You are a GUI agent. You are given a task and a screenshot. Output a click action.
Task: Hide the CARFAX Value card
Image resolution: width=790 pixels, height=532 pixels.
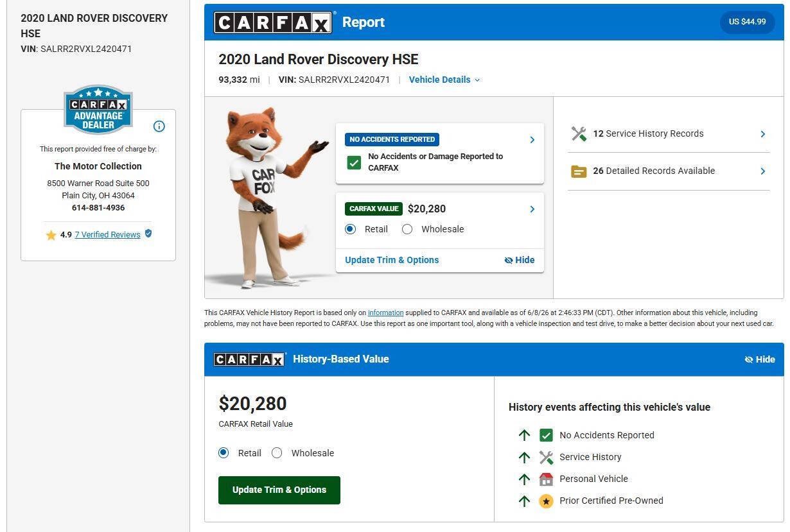pyautogui.click(x=520, y=260)
